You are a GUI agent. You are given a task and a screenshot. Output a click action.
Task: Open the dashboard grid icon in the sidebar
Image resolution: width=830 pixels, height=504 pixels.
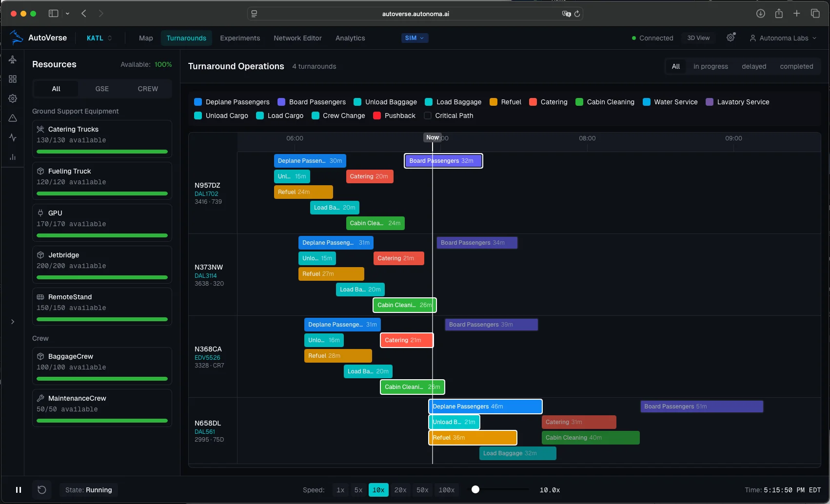click(12, 78)
